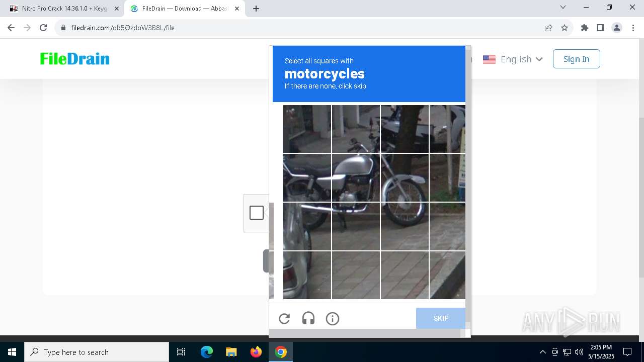Open the taskbar clock and date
Screen dimensions: 644x362
[x=601, y=352]
